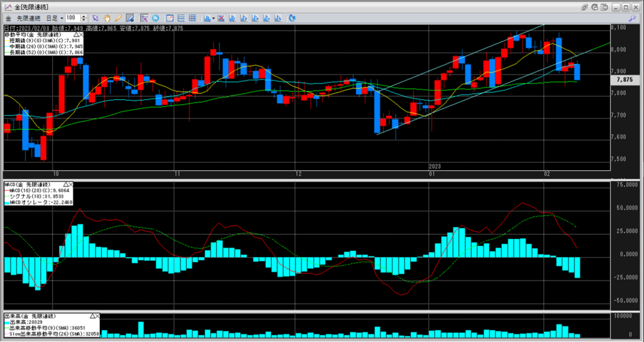Click the blue reload chart icon
Viewport: 644px width, 342px height.
292,18
